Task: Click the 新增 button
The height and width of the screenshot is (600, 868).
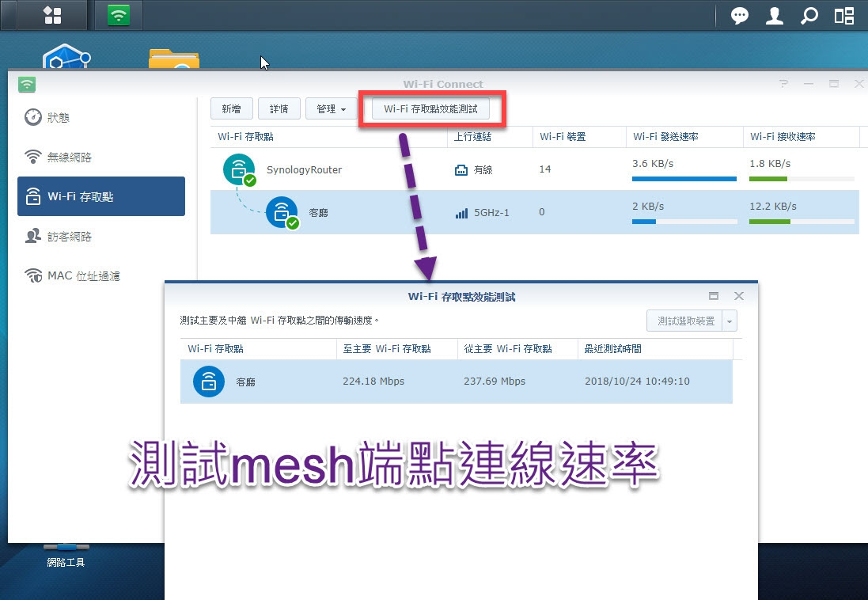Action: pyautogui.click(x=231, y=108)
